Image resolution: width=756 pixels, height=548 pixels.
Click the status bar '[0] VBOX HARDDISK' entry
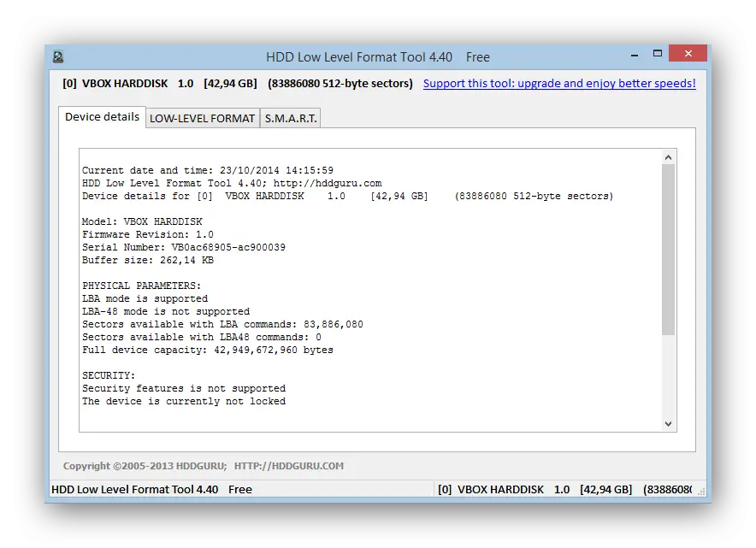pyautogui.click(x=565, y=490)
